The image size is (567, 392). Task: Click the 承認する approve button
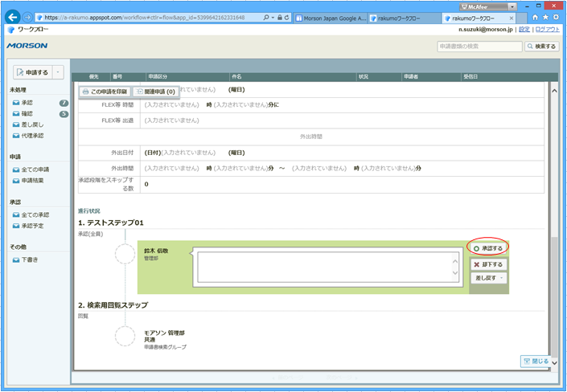pyautogui.click(x=488, y=248)
